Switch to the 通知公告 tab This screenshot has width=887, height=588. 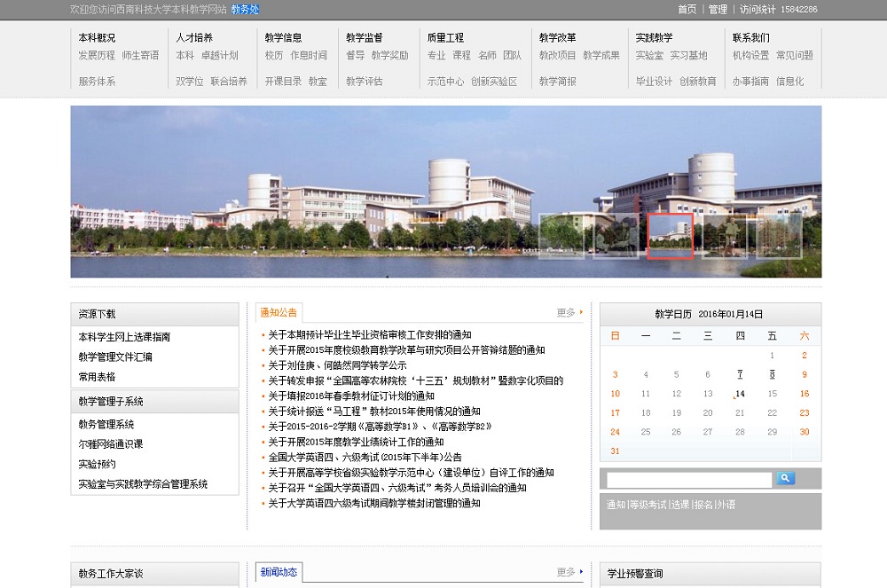click(279, 312)
